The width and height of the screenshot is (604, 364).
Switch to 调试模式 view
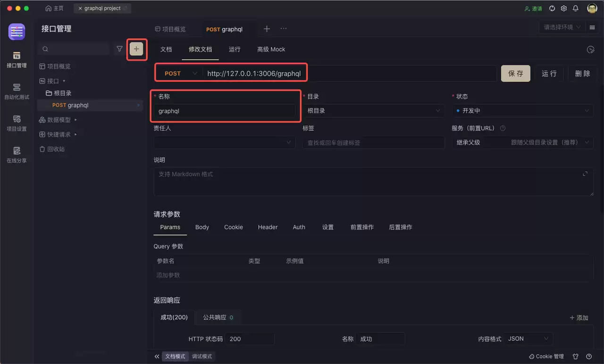click(202, 356)
